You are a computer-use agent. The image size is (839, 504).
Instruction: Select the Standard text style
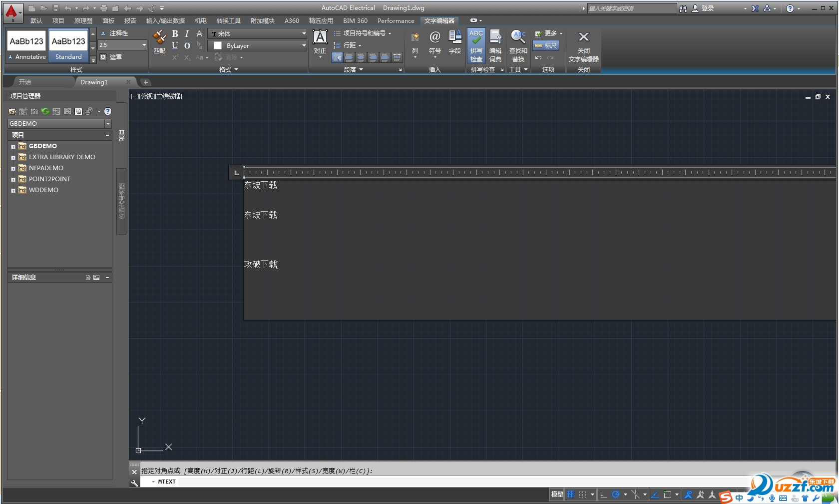coord(68,46)
